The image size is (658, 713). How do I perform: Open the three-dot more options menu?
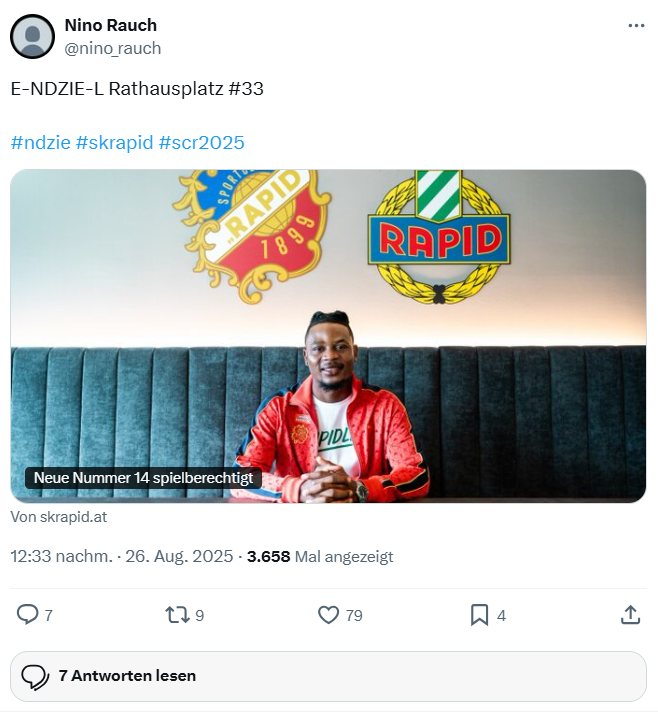point(636,25)
